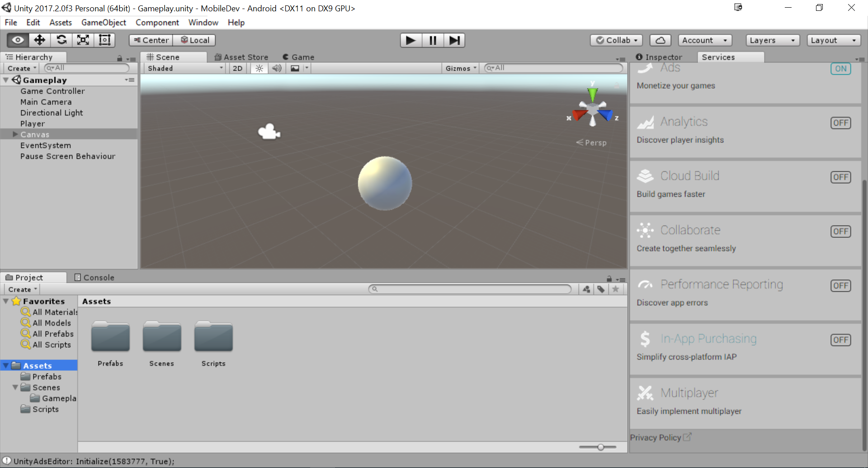
Task: Open Project Create dropdown
Action: coord(22,289)
